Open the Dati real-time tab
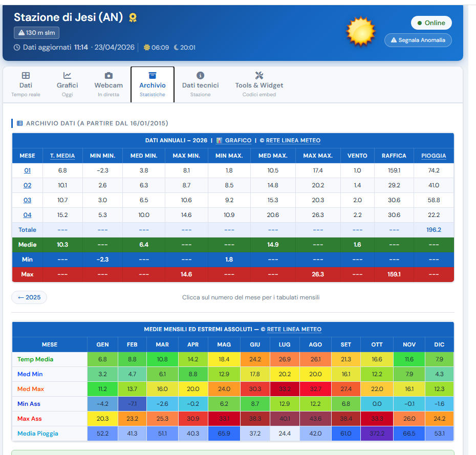476x455 pixels. pyautogui.click(x=26, y=84)
